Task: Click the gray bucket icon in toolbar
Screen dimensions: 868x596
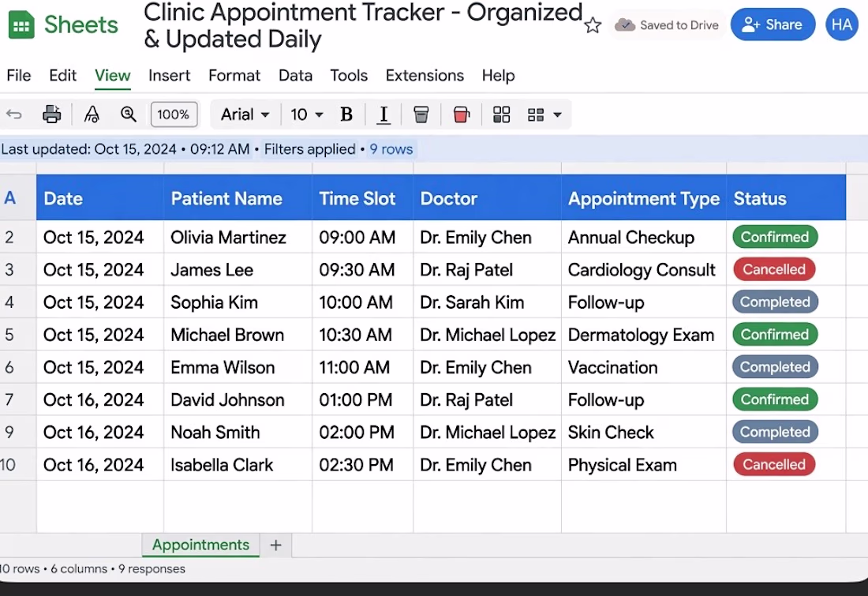Action: click(421, 114)
